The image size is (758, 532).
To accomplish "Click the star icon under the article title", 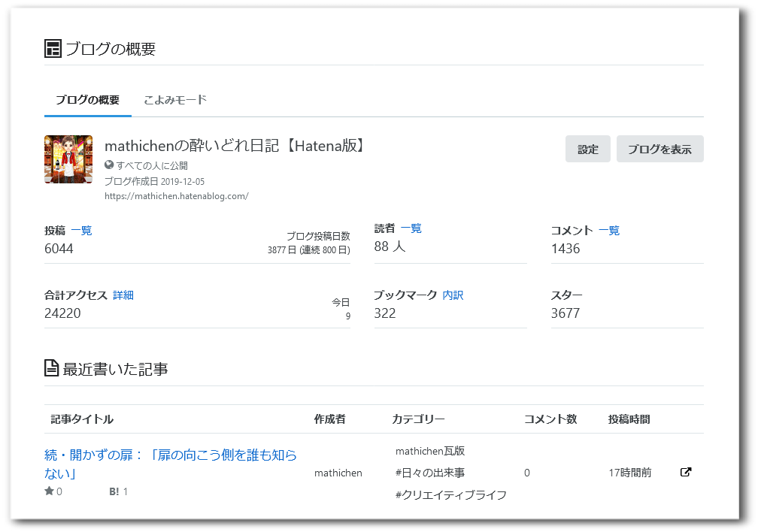I will click(49, 491).
